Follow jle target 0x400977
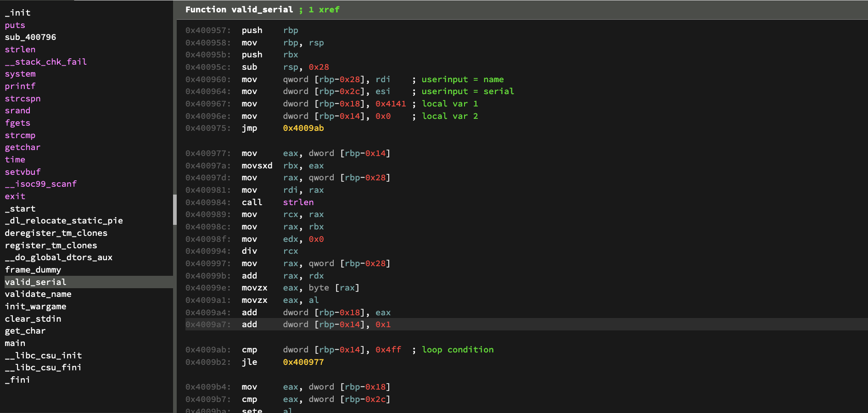This screenshot has height=413, width=868. pos(303,362)
